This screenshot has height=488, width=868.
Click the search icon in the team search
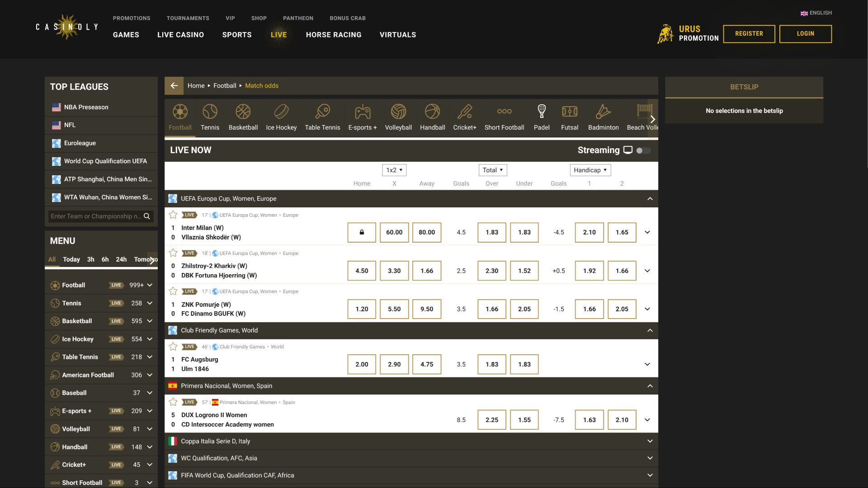147,216
